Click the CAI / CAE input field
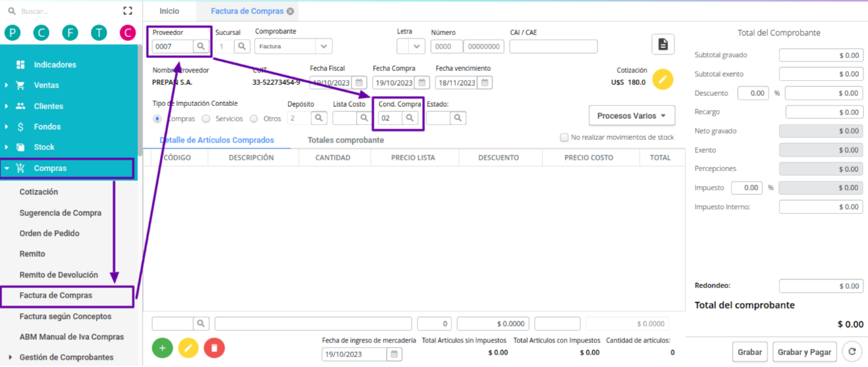 [x=553, y=46]
